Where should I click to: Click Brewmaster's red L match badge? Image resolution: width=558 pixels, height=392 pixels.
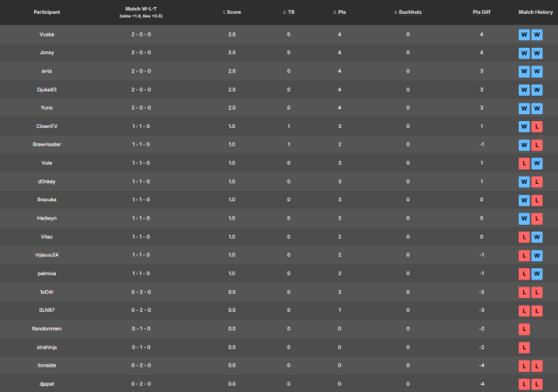pyautogui.click(x=537, y=145)
